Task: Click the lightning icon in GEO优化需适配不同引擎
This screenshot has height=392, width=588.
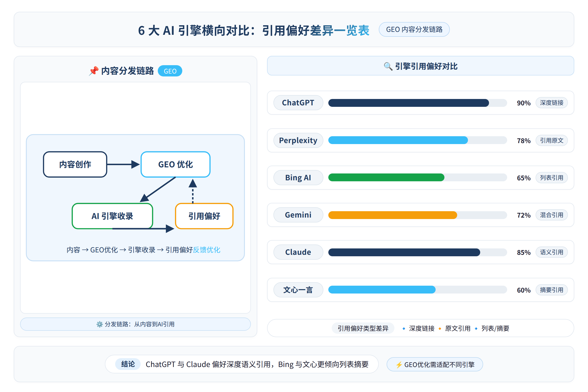Action: point(399,365)
